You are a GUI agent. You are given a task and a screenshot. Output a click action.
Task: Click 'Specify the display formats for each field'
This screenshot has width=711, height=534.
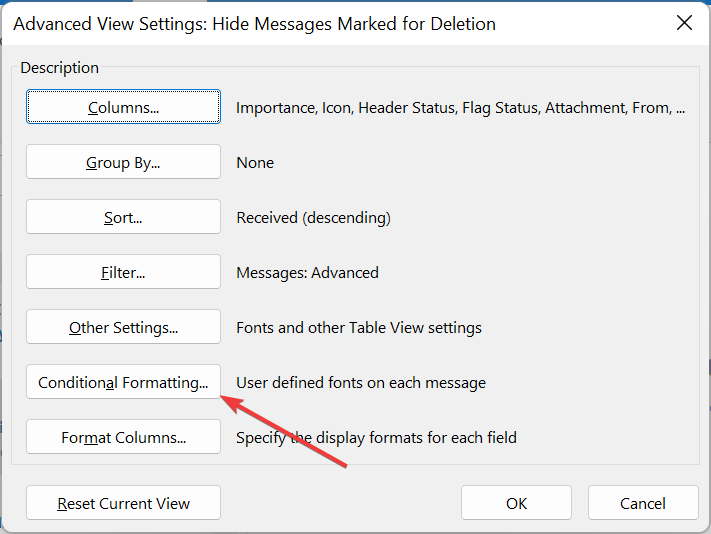pyautogui.click(x=376, y=438)
